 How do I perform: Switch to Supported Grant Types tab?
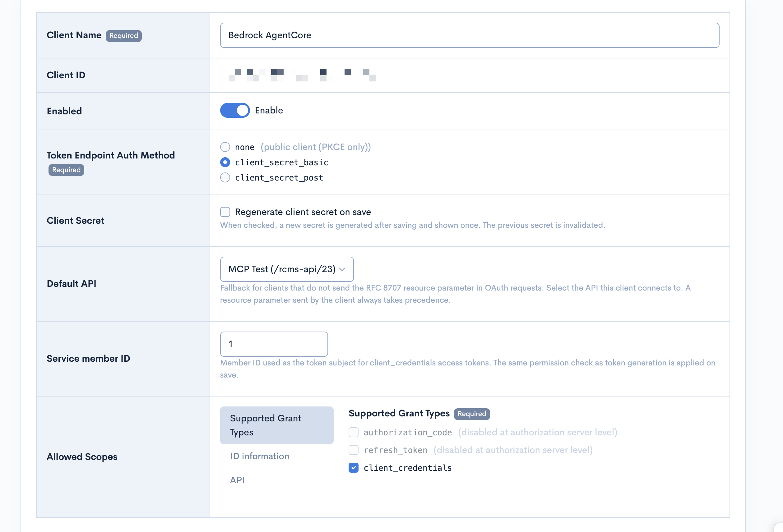click(x=277, y=425)
